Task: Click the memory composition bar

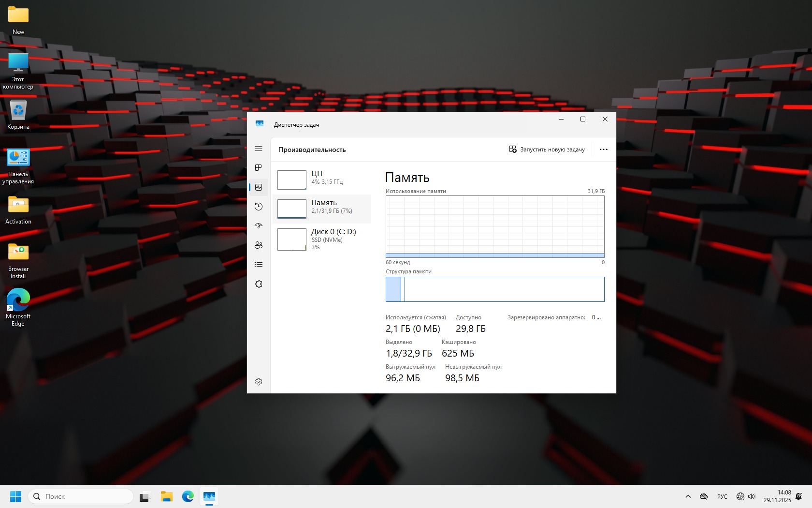Action: pyautogui.click(x=494, y=289)
